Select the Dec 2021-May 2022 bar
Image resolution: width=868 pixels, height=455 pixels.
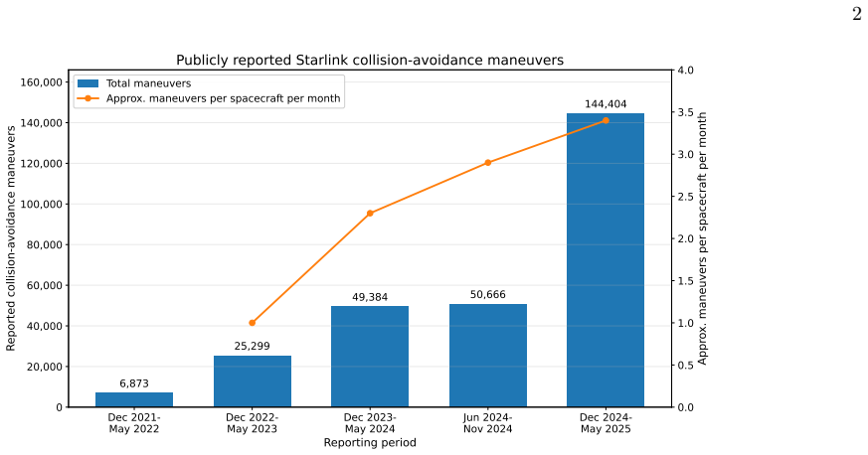134,399
